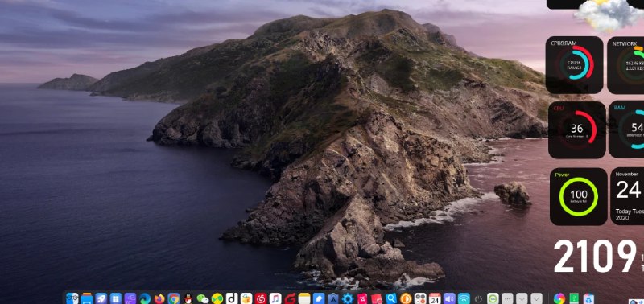Viewport: 644px width, 304px height.
Task: Click the purple speaker volume tray icon
Action: (x=449, y=298)
